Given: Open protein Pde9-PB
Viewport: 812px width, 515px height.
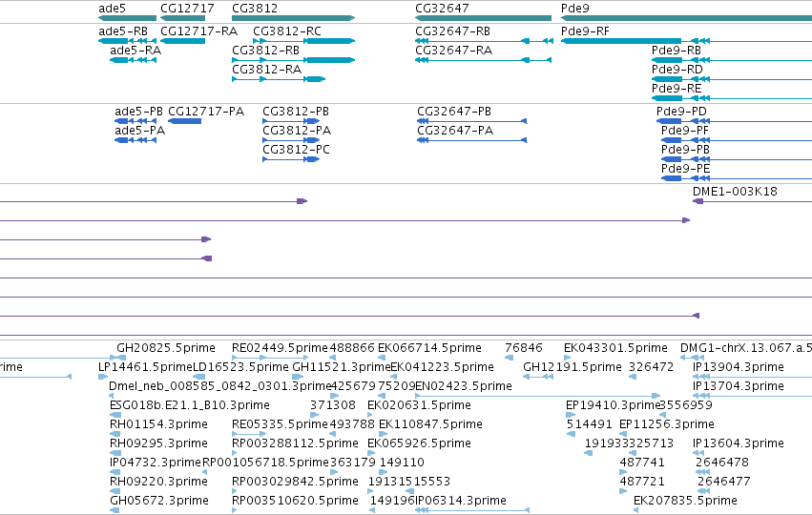Looking at the screenshot, I should [685, 150].
